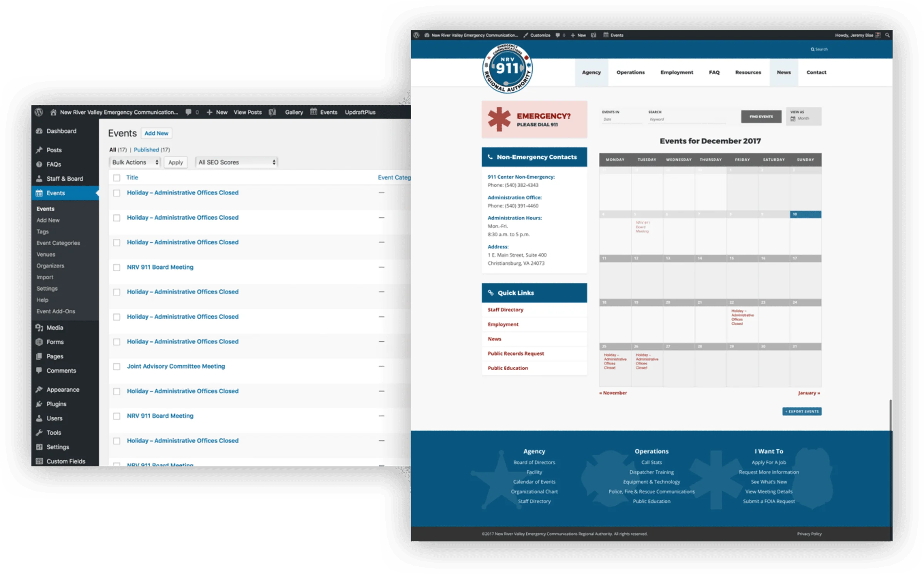
Task: Open the Staff Directory quick link
Action: tap(505, 310)
